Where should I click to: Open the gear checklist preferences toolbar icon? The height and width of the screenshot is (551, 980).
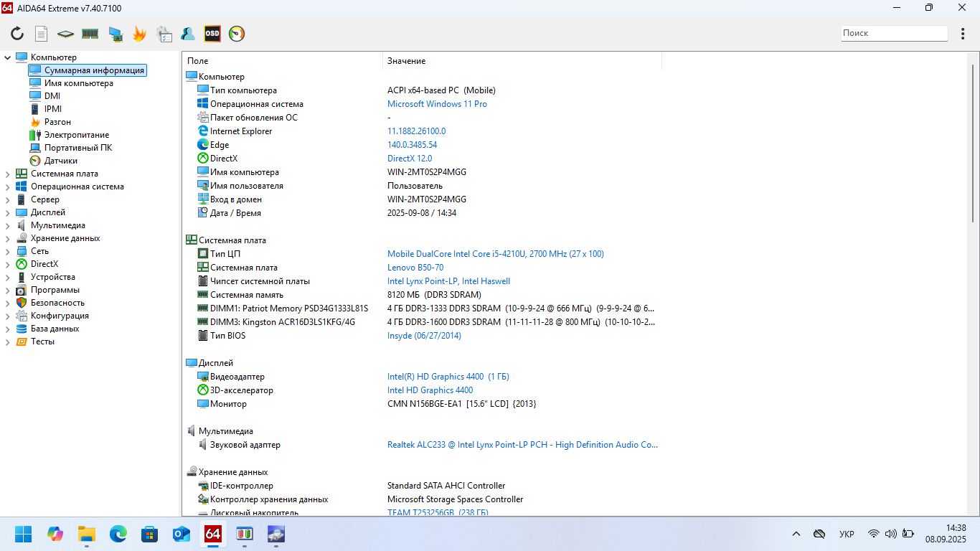click(164, 33)
